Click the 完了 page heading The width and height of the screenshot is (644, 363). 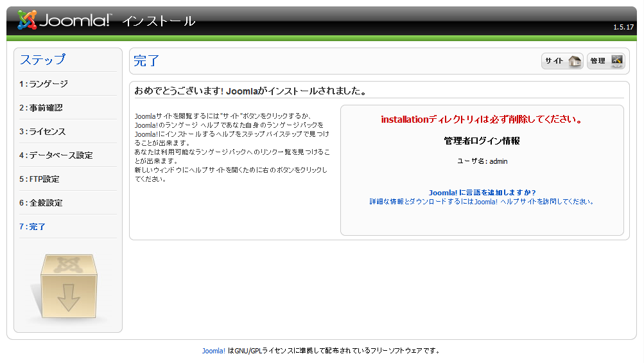point(146,61)
